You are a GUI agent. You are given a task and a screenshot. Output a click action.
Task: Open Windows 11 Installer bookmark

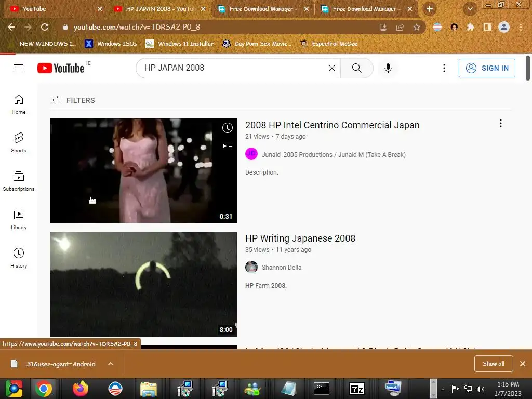[180, 44]
